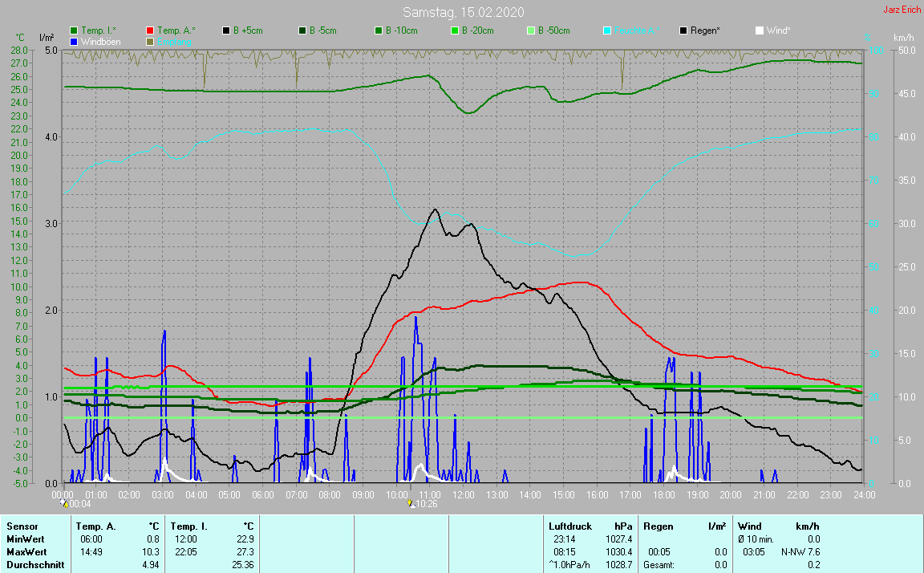Click the B -50cm light green square
Viewport: 924px width, 573px height.
pyautogui.click(x=530, y=30)
